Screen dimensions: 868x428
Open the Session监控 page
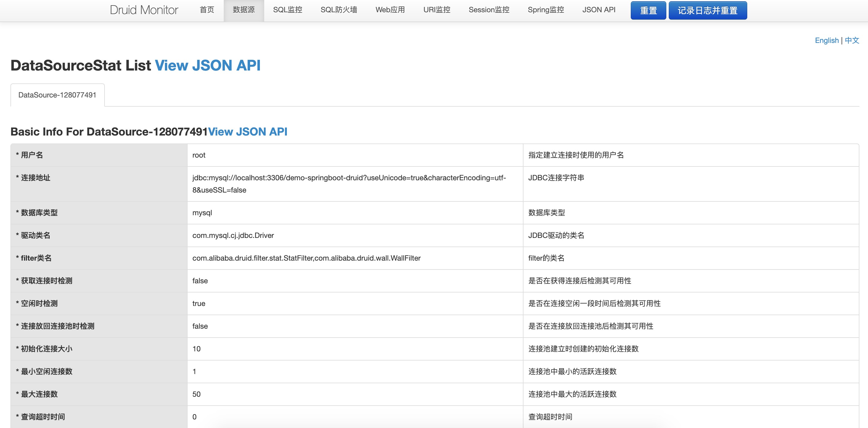pyautogui.click(x=489, y=10)
